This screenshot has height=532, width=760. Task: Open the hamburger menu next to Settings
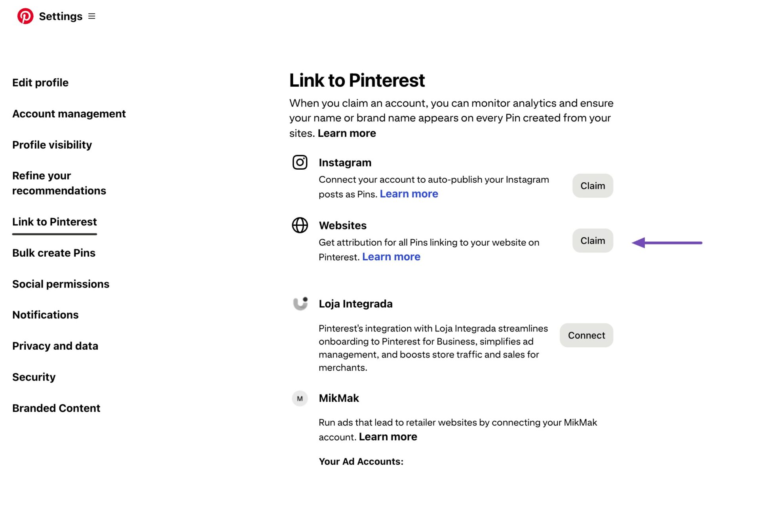click(x=91, y=16)
